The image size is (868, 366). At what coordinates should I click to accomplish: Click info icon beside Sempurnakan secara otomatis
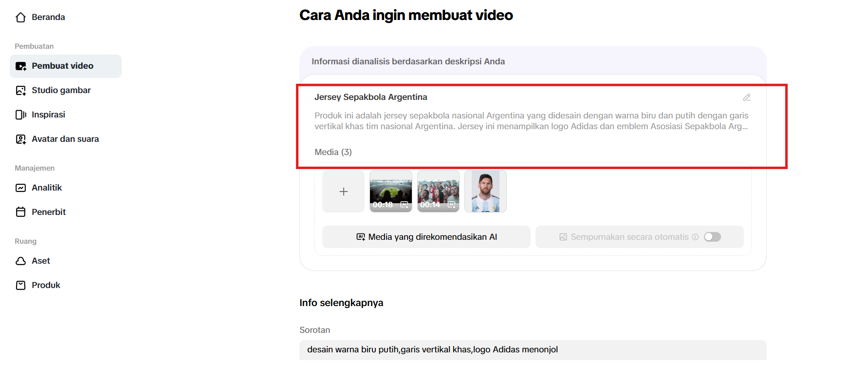(695, 237)
